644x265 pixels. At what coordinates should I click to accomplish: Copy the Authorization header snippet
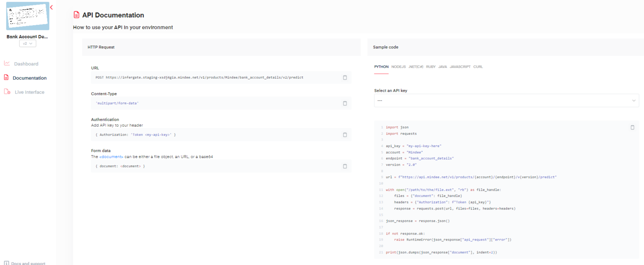[345, 135]
